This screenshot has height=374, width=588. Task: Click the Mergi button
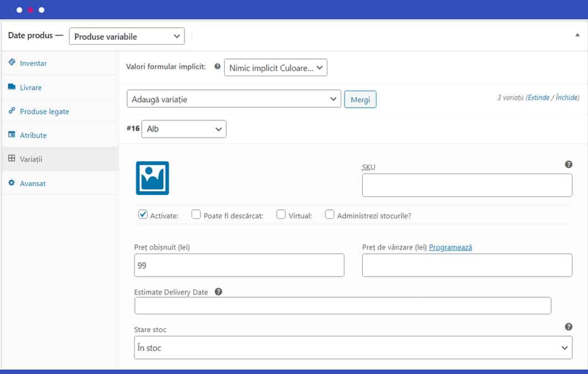coord(360,99)
